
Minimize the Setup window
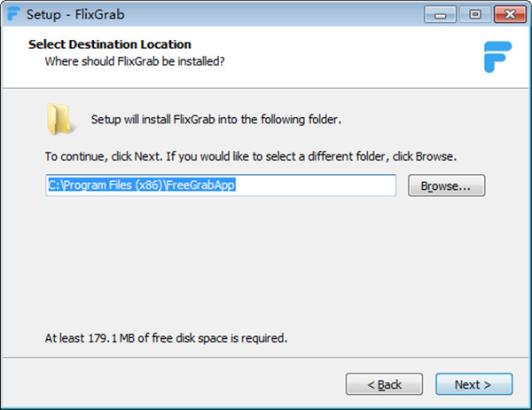[x=441, y=14]
